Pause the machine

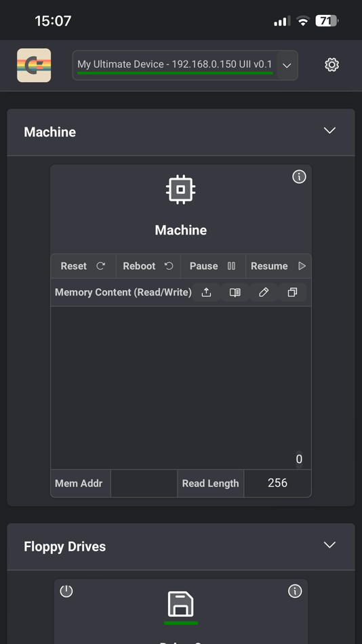click(213, 266)
